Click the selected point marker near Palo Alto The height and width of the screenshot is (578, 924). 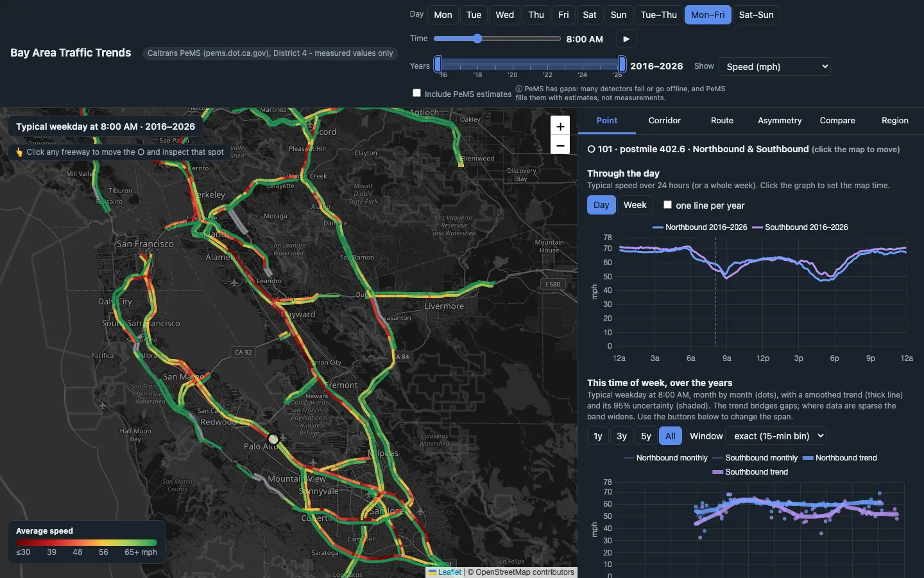[273, 439]
